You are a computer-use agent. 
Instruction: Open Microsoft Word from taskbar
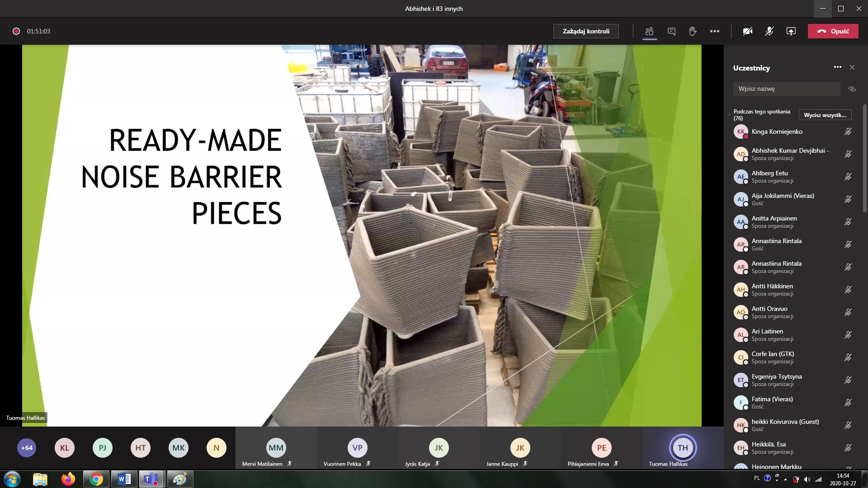[x=124, y=479]
